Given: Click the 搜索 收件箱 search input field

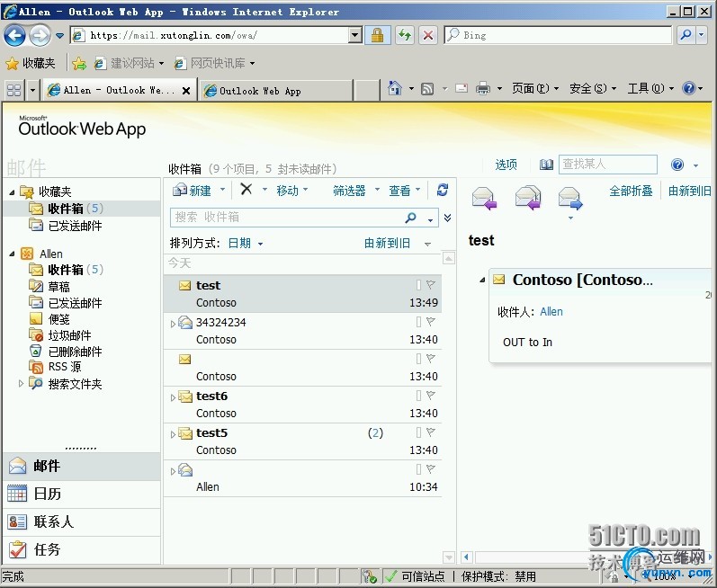Looking at the screenshot, I should coord(288,218).
